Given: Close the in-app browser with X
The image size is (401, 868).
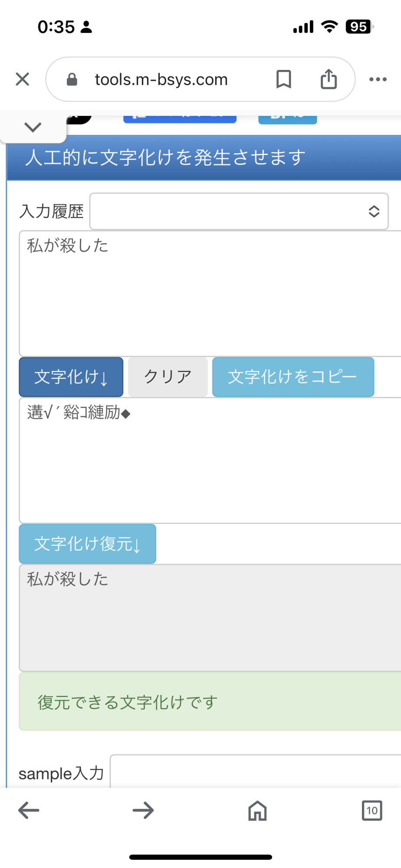Looking at the screenshot, I should [23, 79].
